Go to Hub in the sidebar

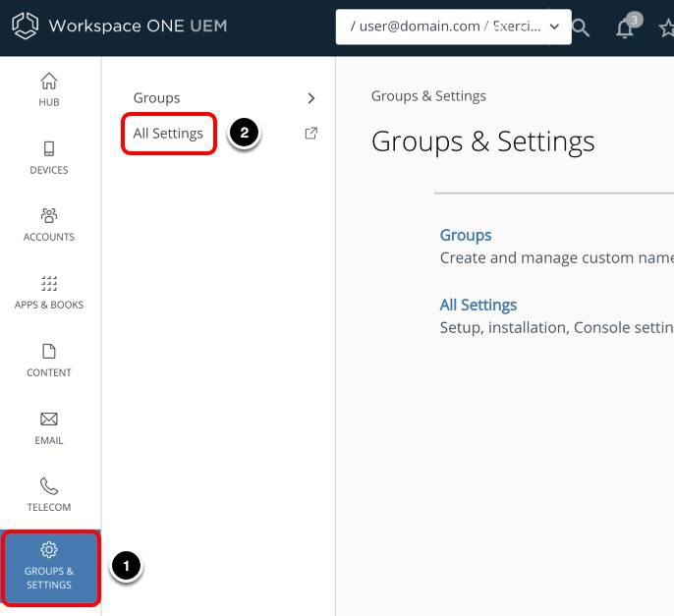49,89
